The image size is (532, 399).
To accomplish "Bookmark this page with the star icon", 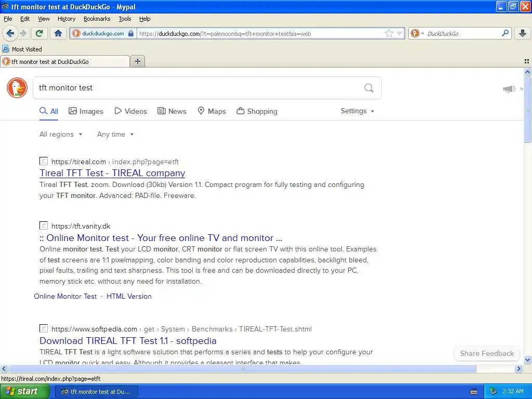I will tap(389, 33).
